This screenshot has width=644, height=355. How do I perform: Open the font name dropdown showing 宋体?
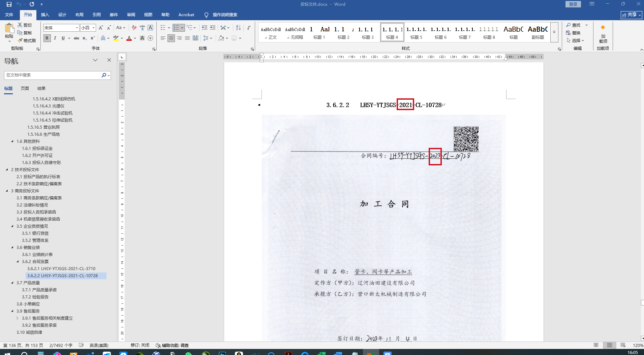tap(77, 28)
